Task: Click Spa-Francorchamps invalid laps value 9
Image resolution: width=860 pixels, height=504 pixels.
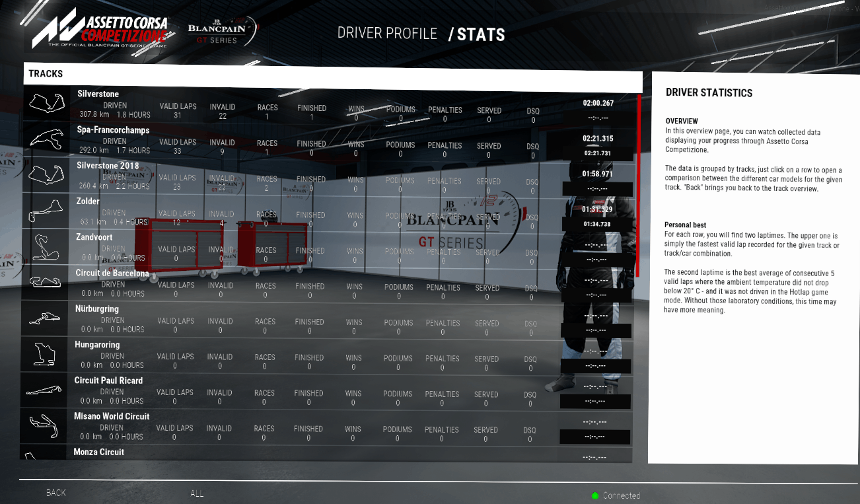Action: [x=222, y=152]
